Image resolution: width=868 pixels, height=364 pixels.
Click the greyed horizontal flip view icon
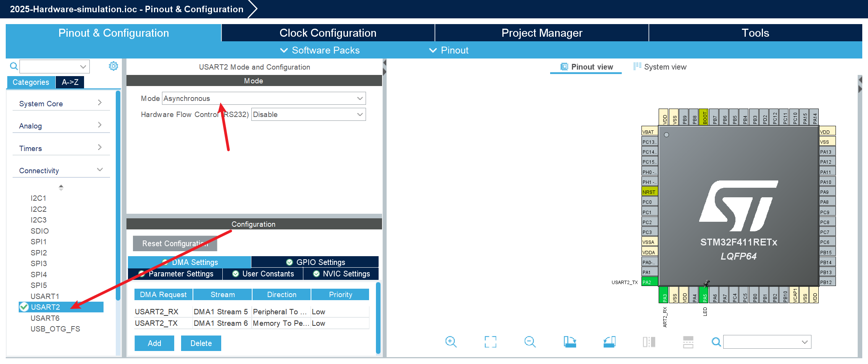click(688, 341)
